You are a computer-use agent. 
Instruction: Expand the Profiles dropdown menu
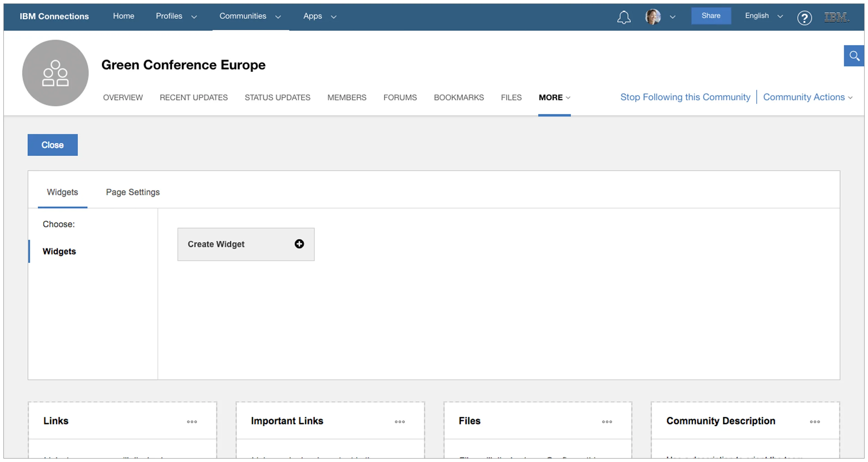(x=176, y=16)
